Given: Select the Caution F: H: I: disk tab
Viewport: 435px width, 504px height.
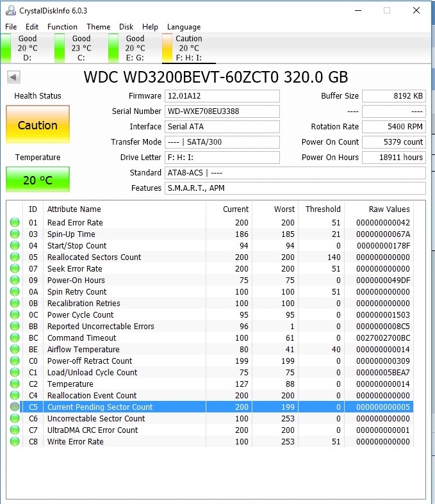Looking at the screenshot, I should pyautogui.click(x=189, y=48).
